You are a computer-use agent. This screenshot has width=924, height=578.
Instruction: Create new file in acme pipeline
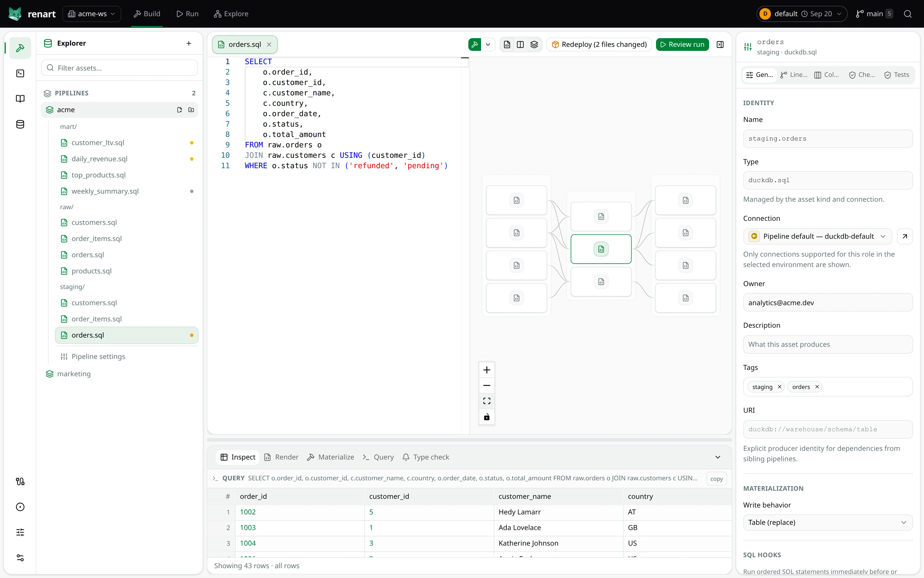pyautogui.click(x=179, y=110)
